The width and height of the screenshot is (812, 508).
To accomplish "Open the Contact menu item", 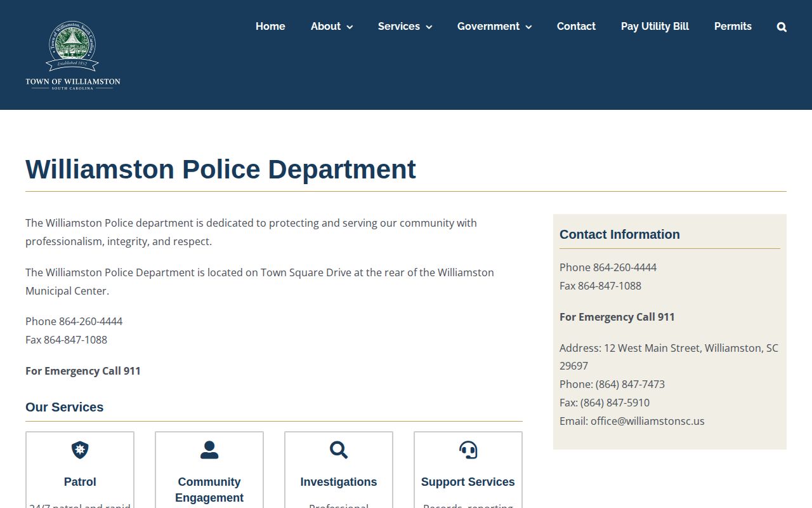I will [576, 26].
